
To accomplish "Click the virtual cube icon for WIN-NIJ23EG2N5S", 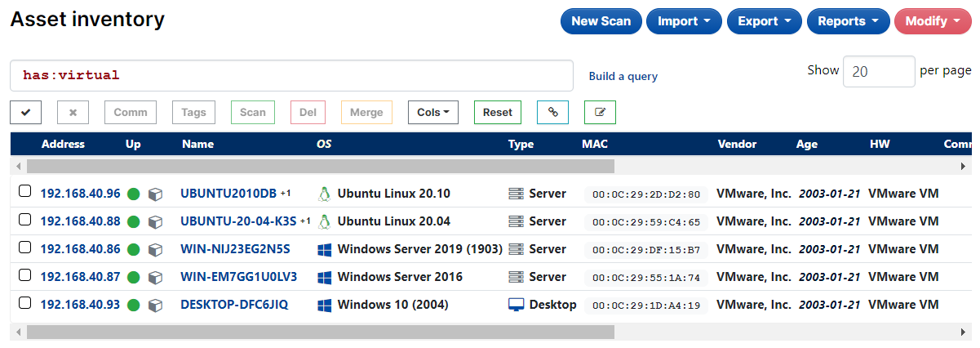I will (x=155, y=250).
